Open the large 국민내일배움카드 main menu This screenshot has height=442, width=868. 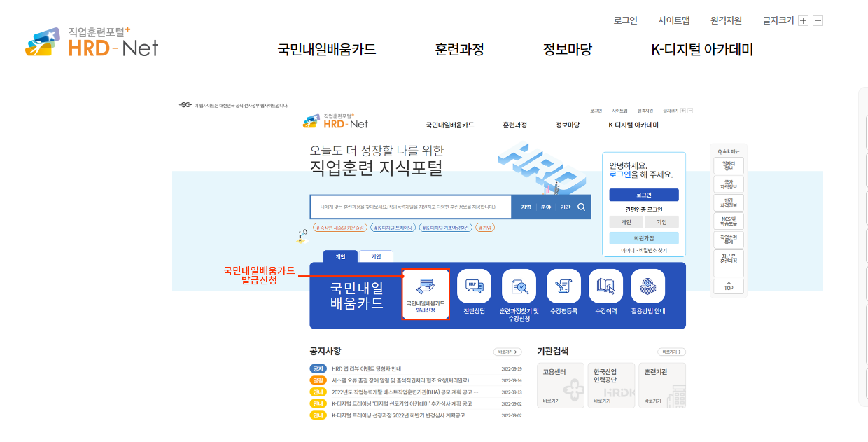pos(327,49)
